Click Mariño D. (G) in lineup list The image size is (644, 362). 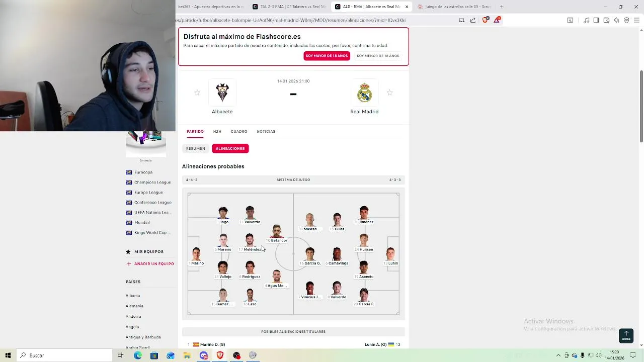(212, 344)
